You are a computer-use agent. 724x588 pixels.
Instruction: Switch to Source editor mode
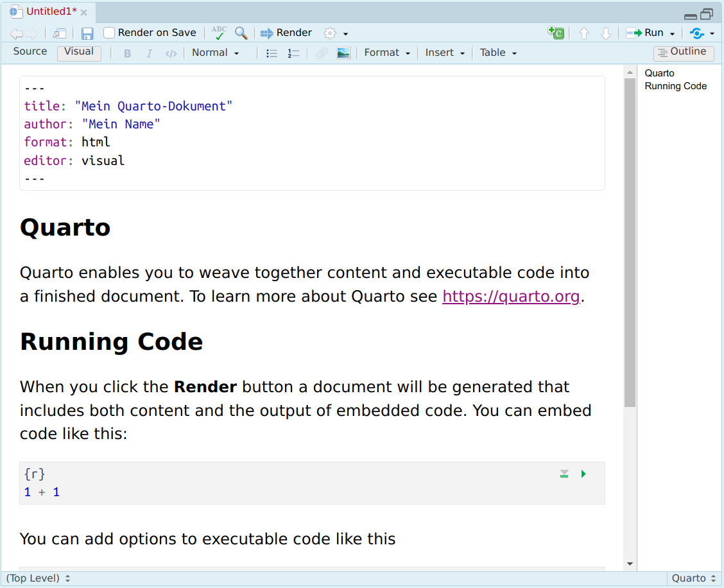(x=30, y=51)
